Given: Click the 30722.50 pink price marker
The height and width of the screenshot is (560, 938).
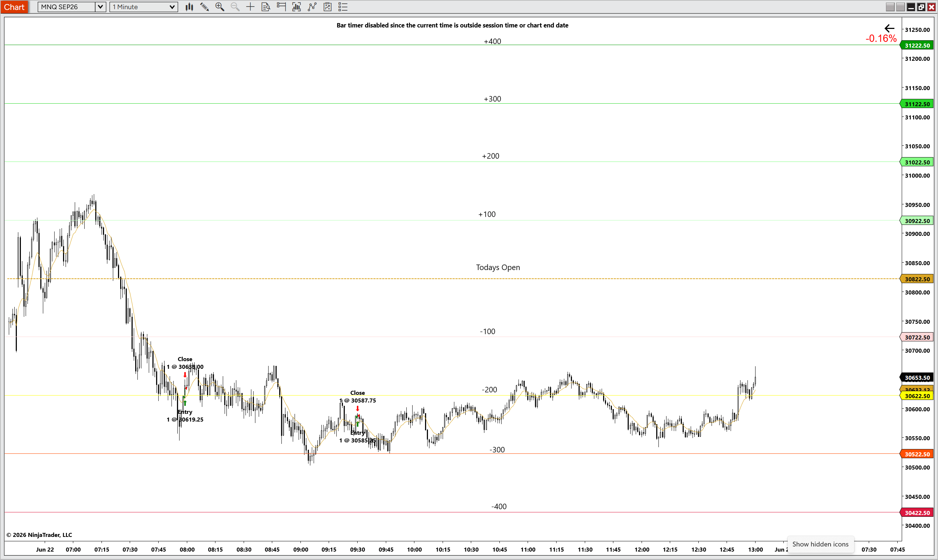Looking at the screenshot, I should [917, 337].
